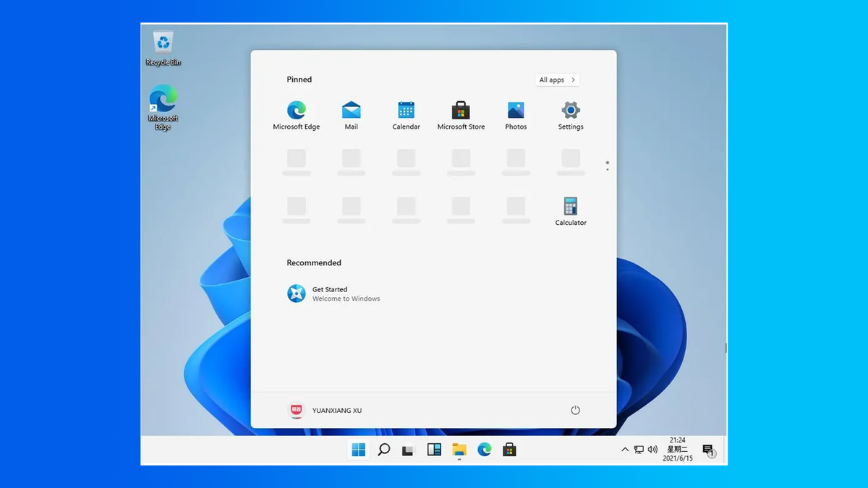
Task: Launch the Photos app
Action: pos(516,114)
